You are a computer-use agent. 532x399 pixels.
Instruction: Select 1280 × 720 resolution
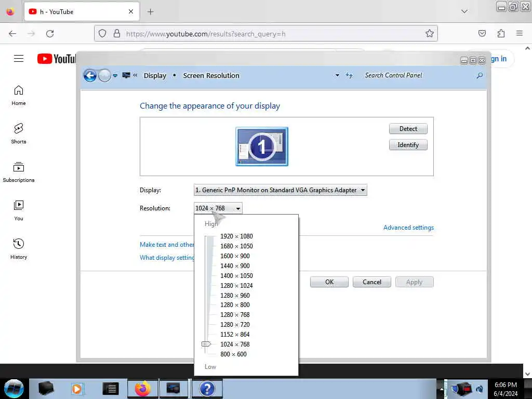235,324
